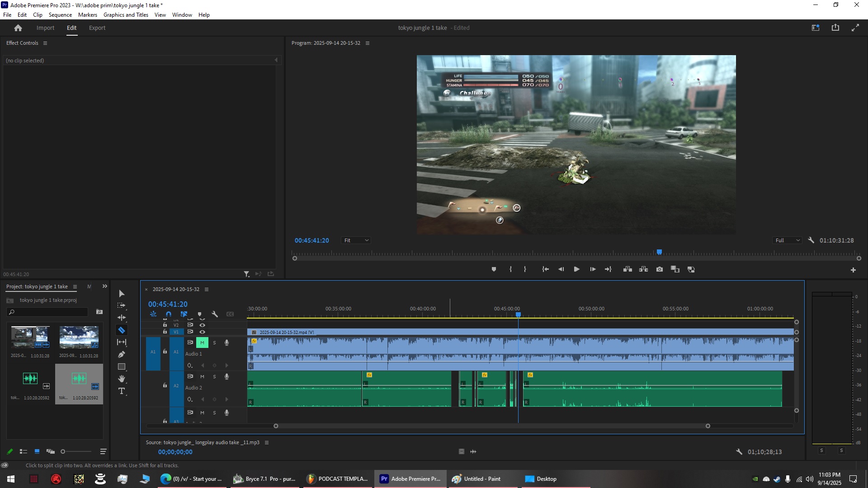Click the Export Frame camera icon

pyautogui.click(x=660, y=269)
